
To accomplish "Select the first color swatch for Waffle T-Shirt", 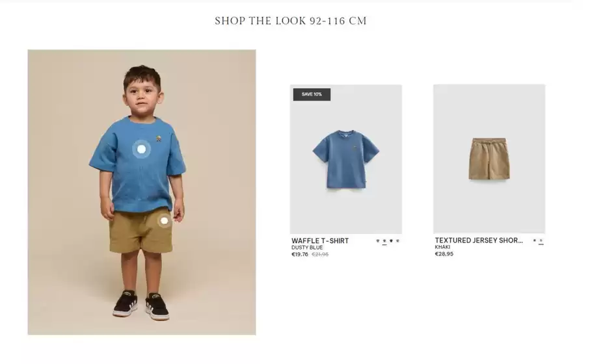I will click(x=378, y=240).
